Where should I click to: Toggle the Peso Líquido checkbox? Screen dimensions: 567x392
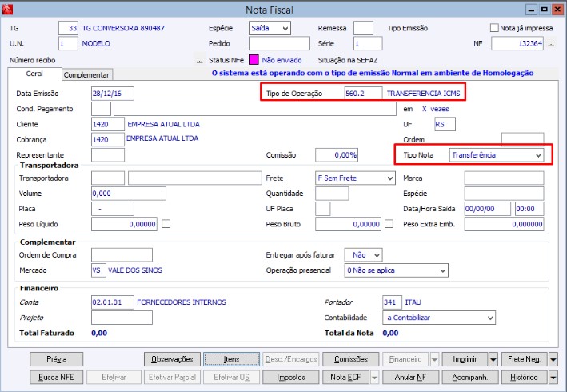166,224
